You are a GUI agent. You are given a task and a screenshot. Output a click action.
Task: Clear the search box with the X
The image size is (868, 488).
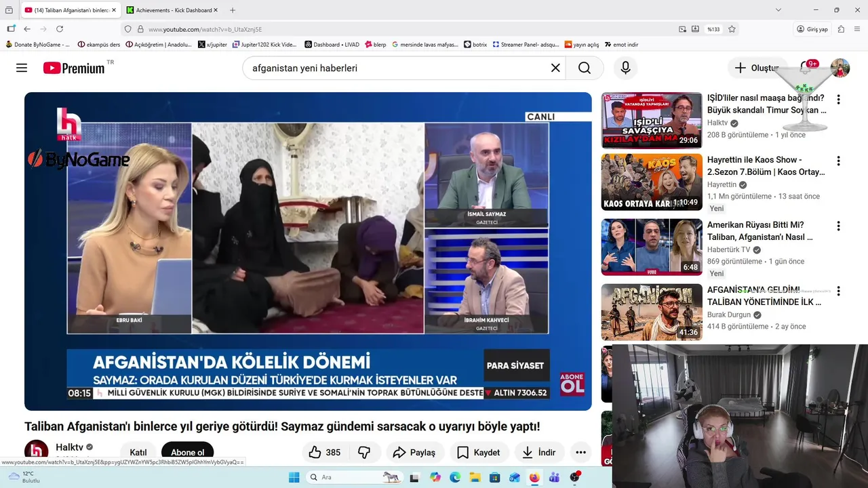[x=555, y=68]
